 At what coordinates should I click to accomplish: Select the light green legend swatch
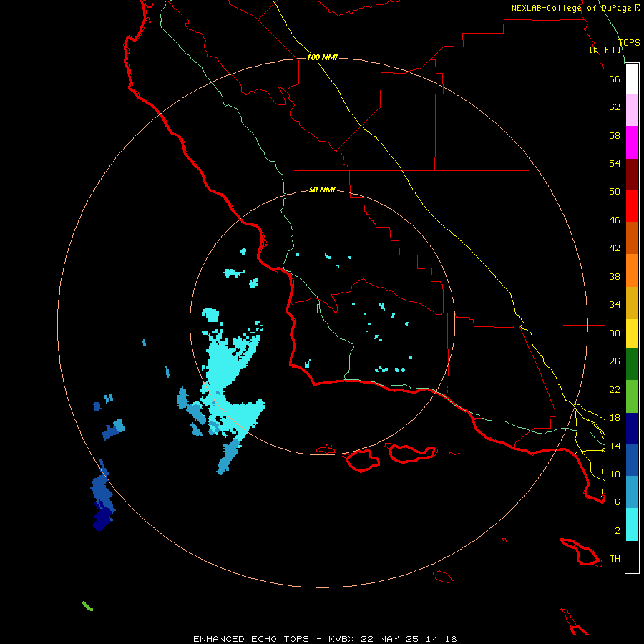[x=632, y=396]
